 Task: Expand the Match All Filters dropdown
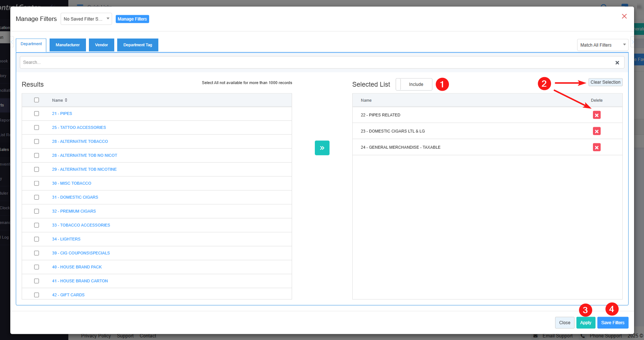[602, 45]
